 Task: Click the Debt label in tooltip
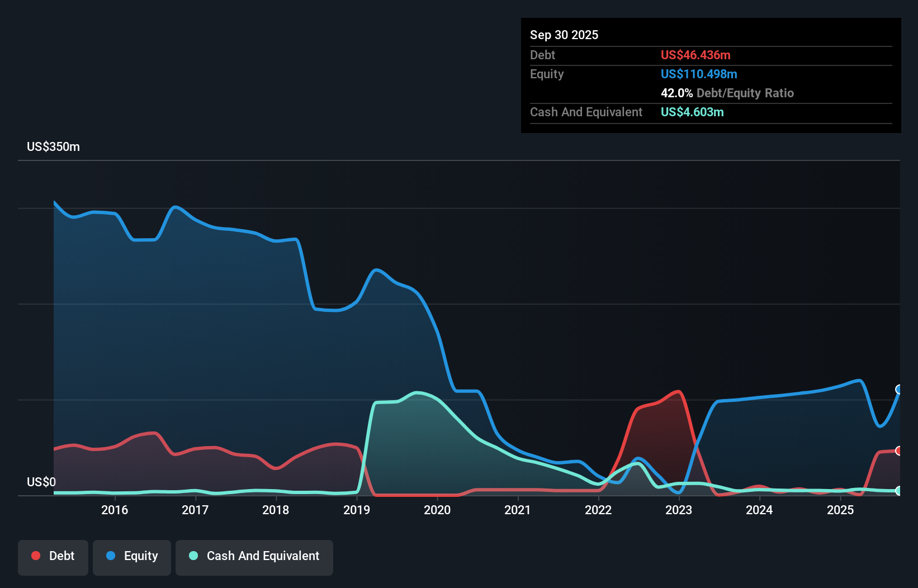click(542, 55)
